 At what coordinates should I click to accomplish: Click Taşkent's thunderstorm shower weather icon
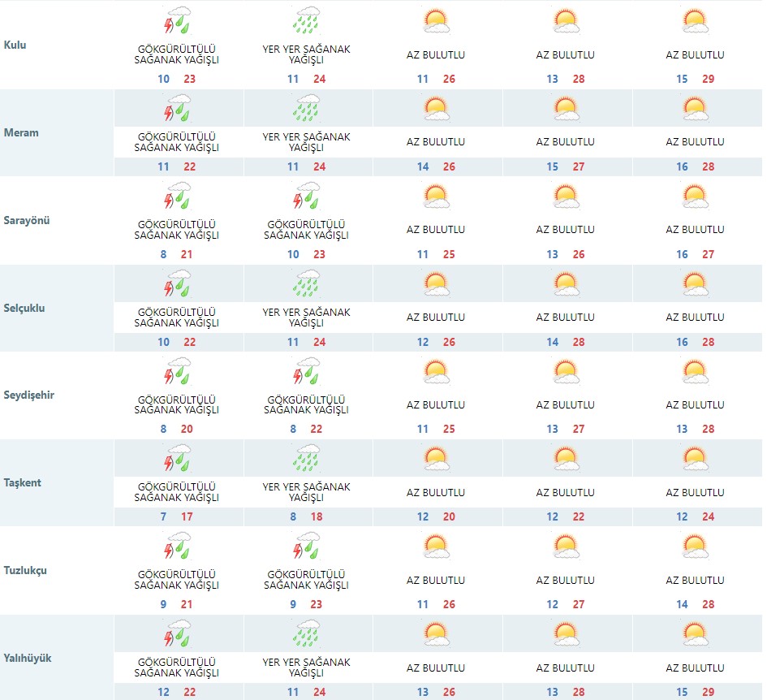[x=177, y=458]
